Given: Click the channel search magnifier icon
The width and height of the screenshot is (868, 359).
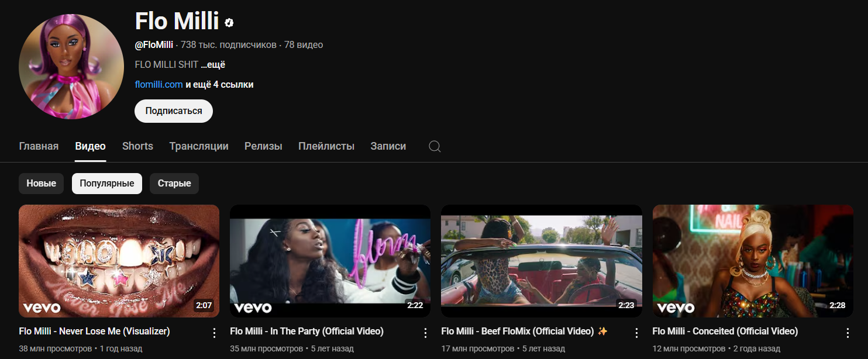Looking at the screenshot, I should (x=435, y=146).
